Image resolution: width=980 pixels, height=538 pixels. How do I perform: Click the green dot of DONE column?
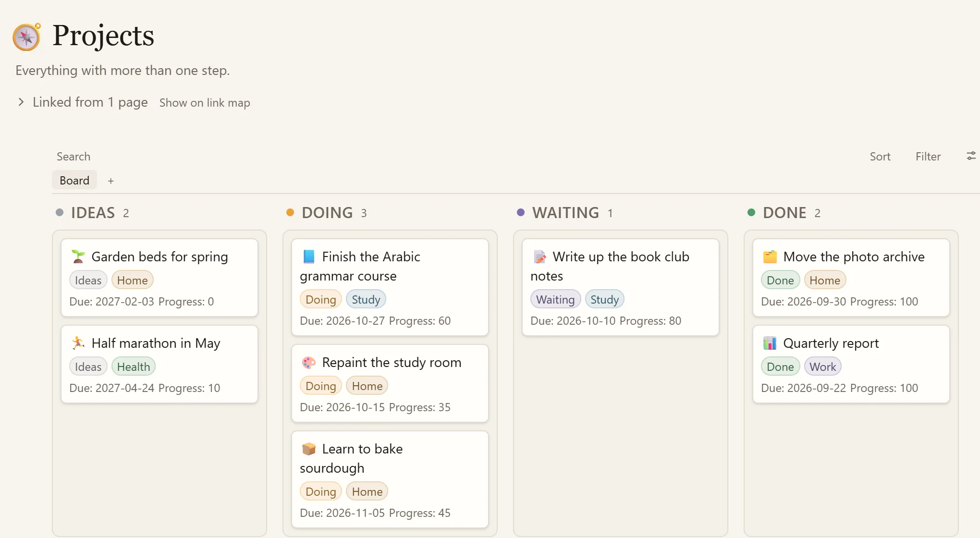751,212
